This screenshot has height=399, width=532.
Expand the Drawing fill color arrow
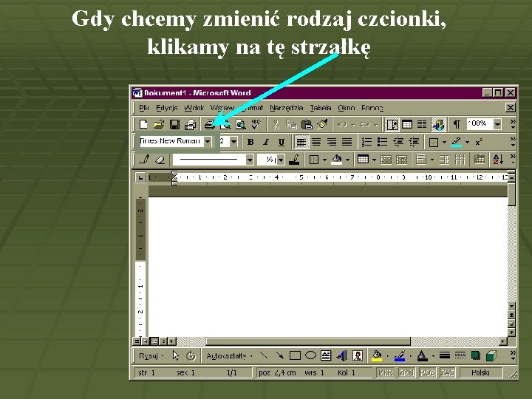tap(387, 356)
